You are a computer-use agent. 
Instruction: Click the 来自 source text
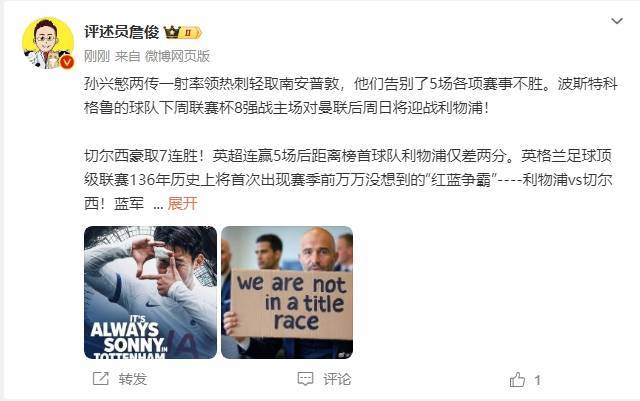tap(127, 56)
